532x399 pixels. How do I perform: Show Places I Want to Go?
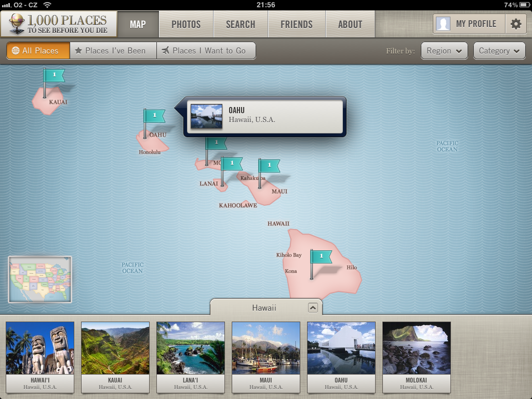(x=206, y=50)
